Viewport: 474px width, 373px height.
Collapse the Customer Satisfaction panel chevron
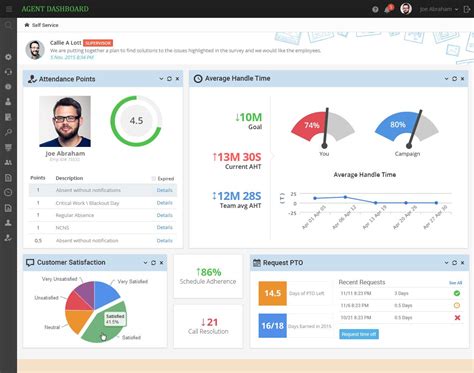(x=145, y=263)
